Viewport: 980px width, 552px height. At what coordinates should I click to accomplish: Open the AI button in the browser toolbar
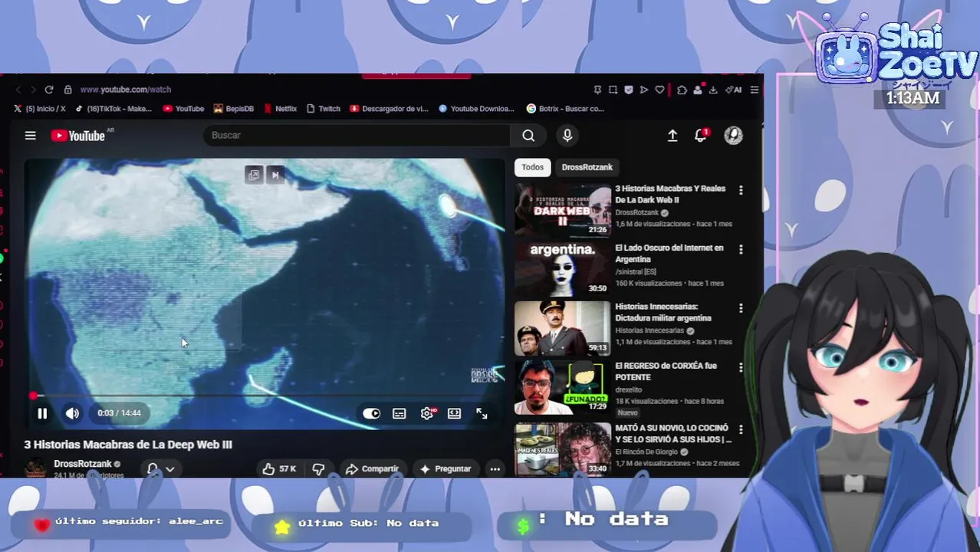(734, 90)
